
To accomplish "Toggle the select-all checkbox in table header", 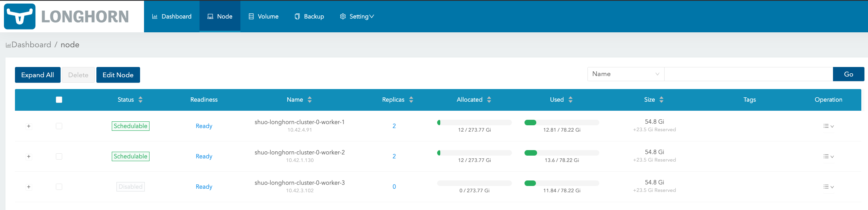I will coord(59,100).
